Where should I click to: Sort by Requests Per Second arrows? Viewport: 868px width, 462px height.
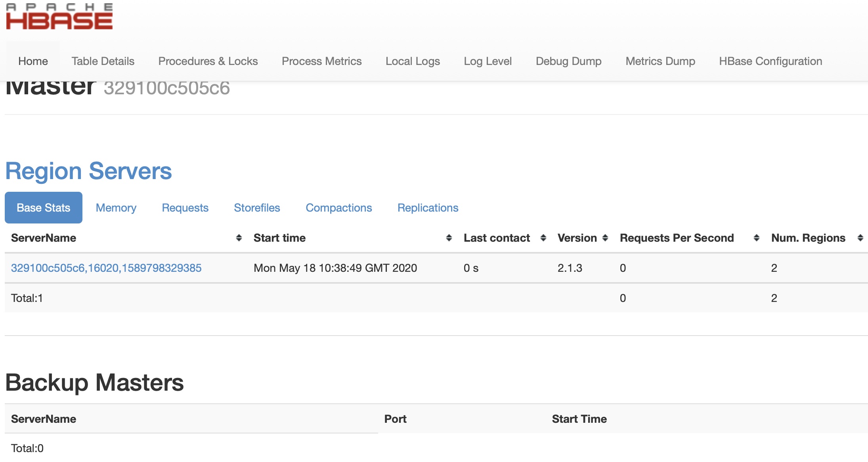pyautogui.click(x=756, y=238)
